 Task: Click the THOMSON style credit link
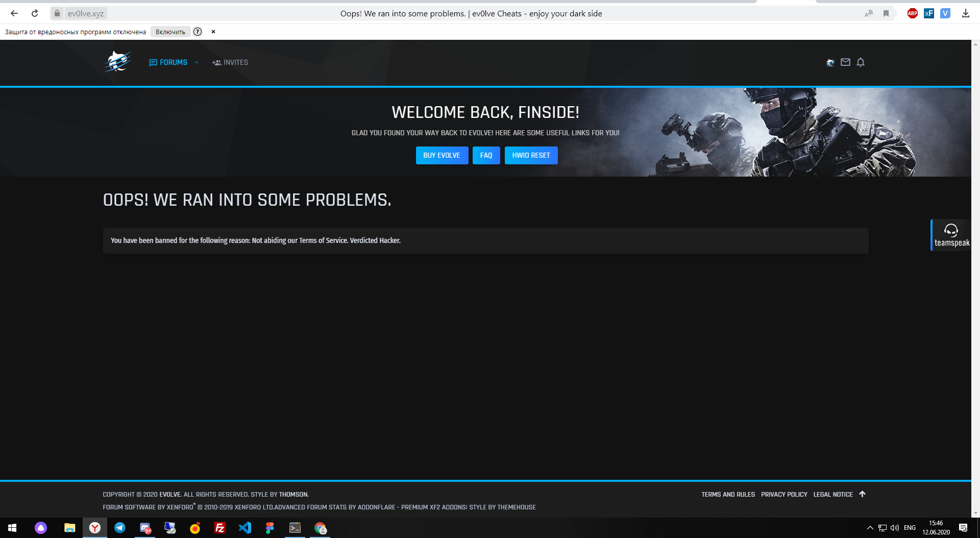point(293,494)
